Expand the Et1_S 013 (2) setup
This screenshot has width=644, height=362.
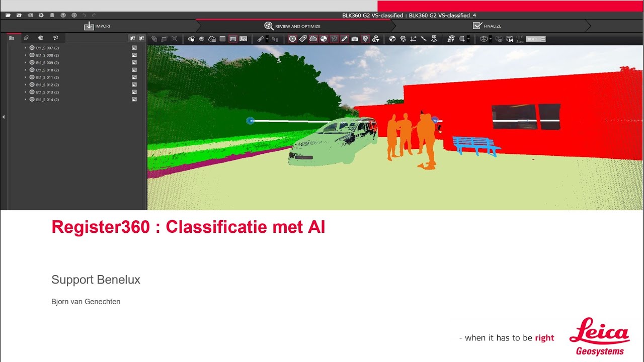(26, 92)
